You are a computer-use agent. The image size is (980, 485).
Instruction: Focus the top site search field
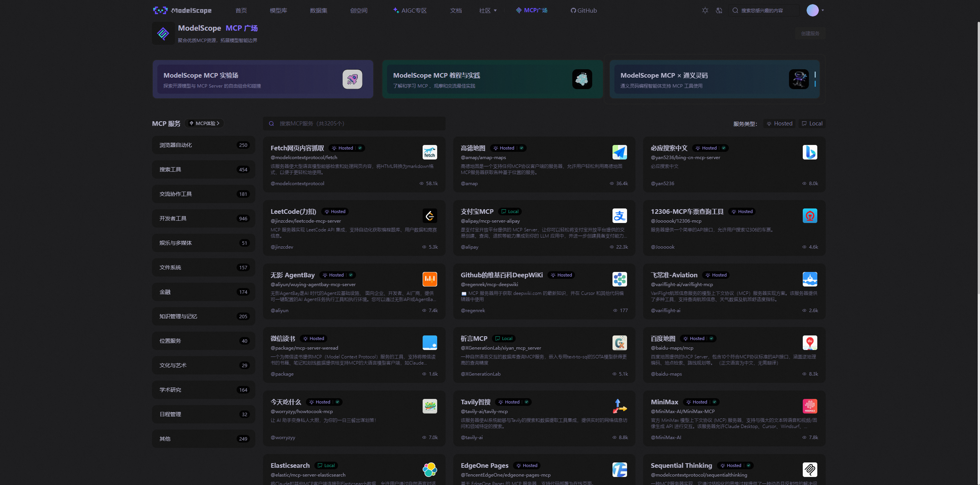[764, 10]
